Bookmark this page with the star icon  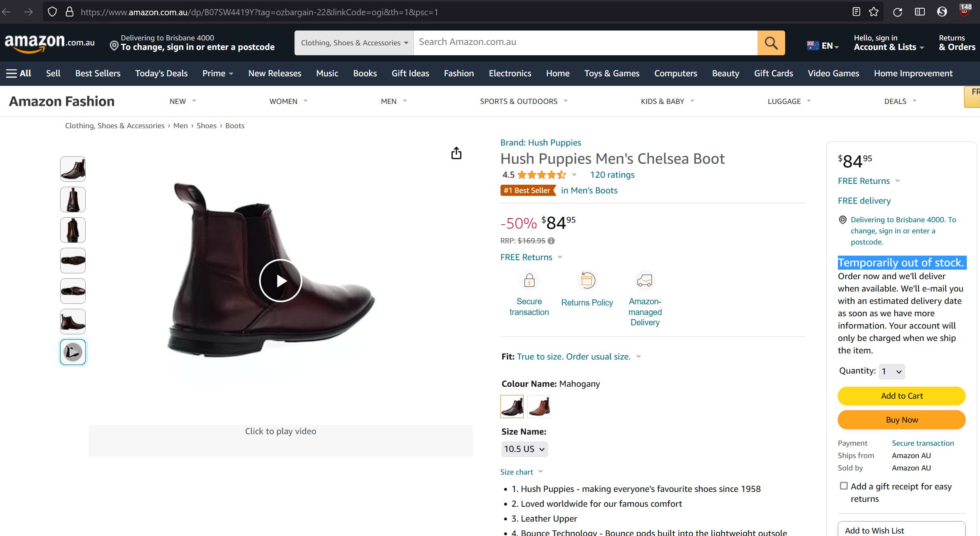tap(873, 12)
